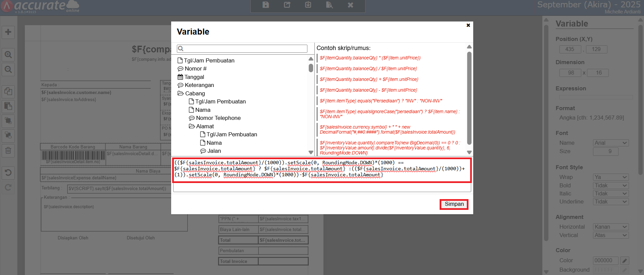This screenshot has height=275, width=644.
Task: Click the undo arrow icon
Action: point(8,173)
